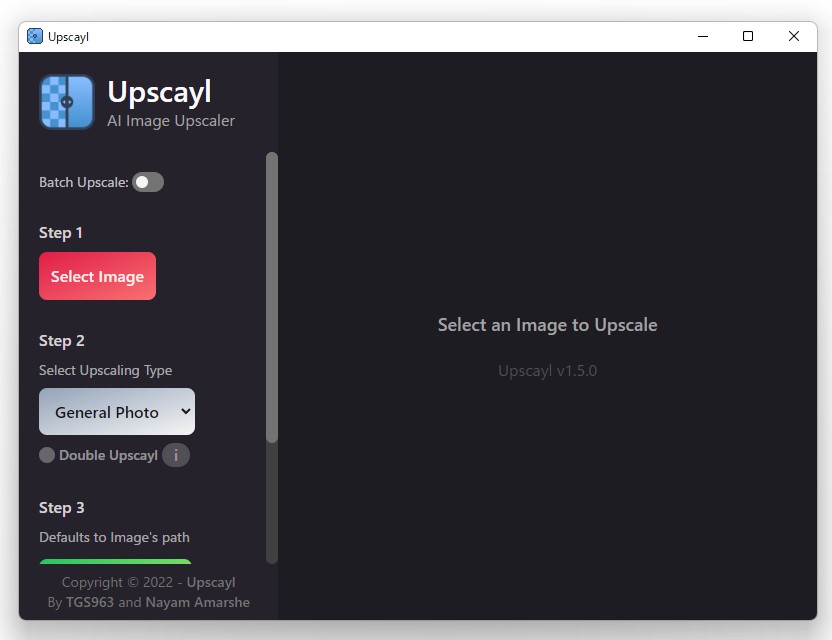Minimize the Upscayl window
Viewport: 832px width, 640px height.
click(x=702, y=36)
